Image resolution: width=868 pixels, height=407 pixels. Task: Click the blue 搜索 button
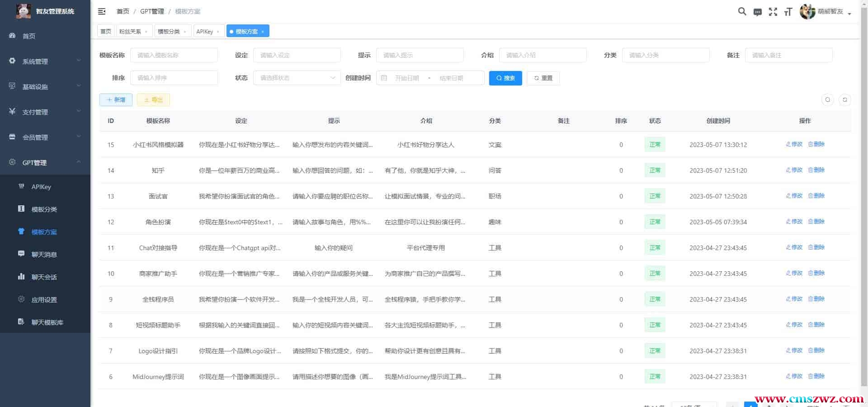point(505,78)
